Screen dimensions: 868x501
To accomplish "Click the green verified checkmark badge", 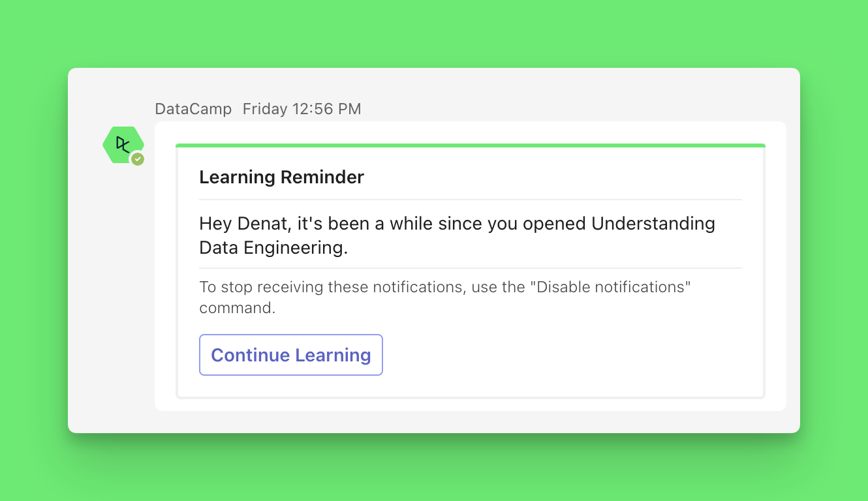I will 137,159.
